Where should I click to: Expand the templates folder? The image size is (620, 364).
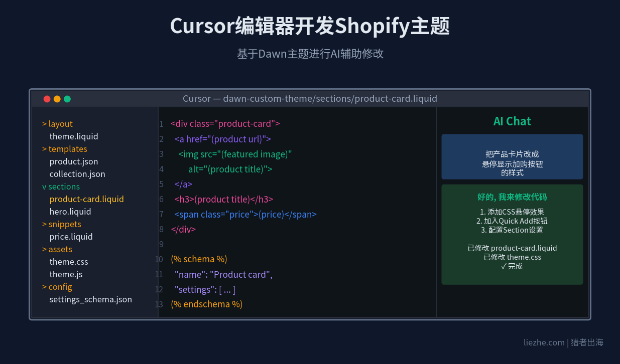coord(64,149)
